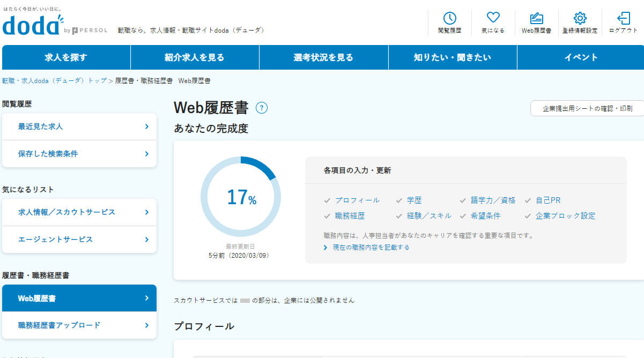Click the 17% completion progress ring
Screen dimensions: 644x358
[241, 197]
